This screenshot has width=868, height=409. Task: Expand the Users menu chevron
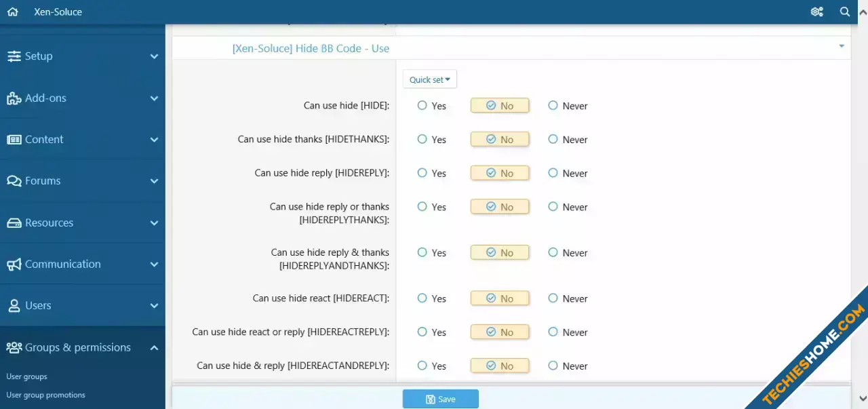click(154, 306)
